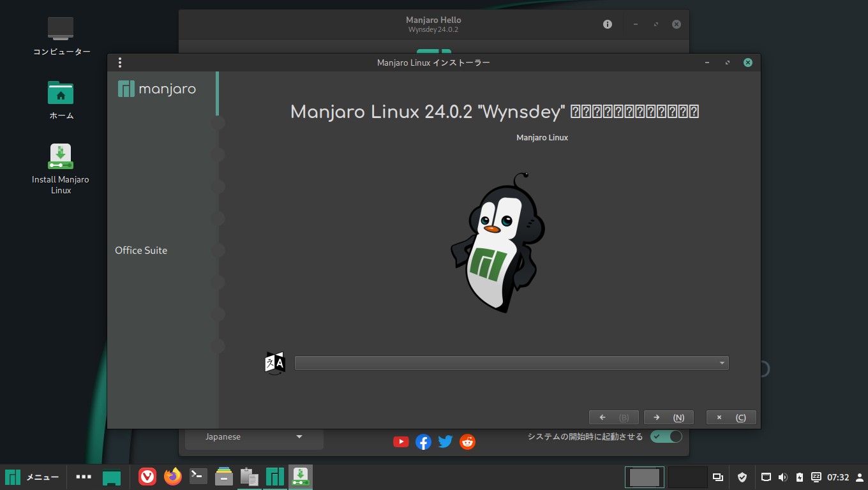
Task: Launch Vivaldi browser from the taskbar
Action: tap(147, 477)
